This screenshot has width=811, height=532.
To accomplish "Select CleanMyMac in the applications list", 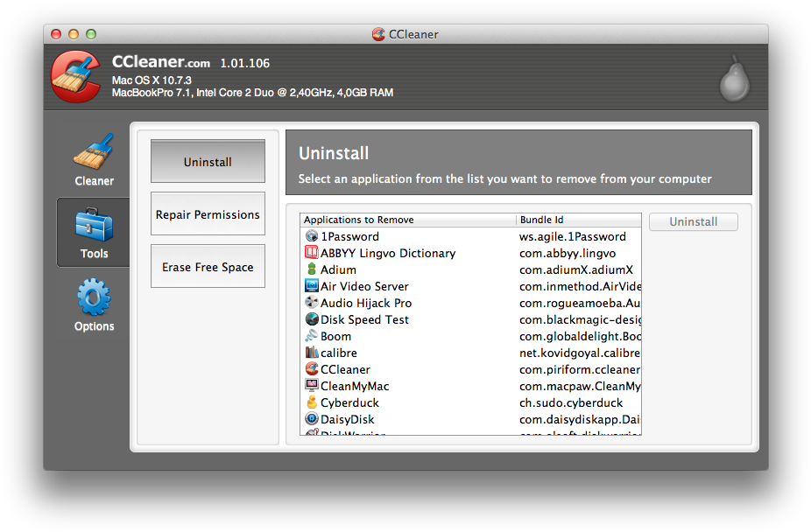I will [x=355, y=386].
